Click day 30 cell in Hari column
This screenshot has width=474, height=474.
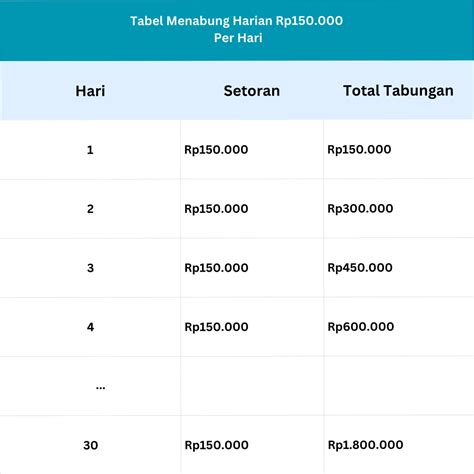point(91,445)
